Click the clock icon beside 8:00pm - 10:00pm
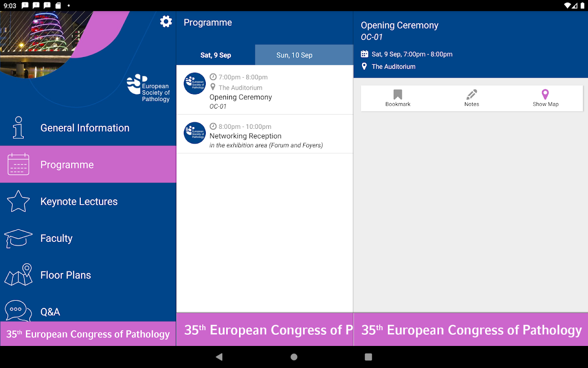This screenshot has height=368, width=588. click(213, 126)
